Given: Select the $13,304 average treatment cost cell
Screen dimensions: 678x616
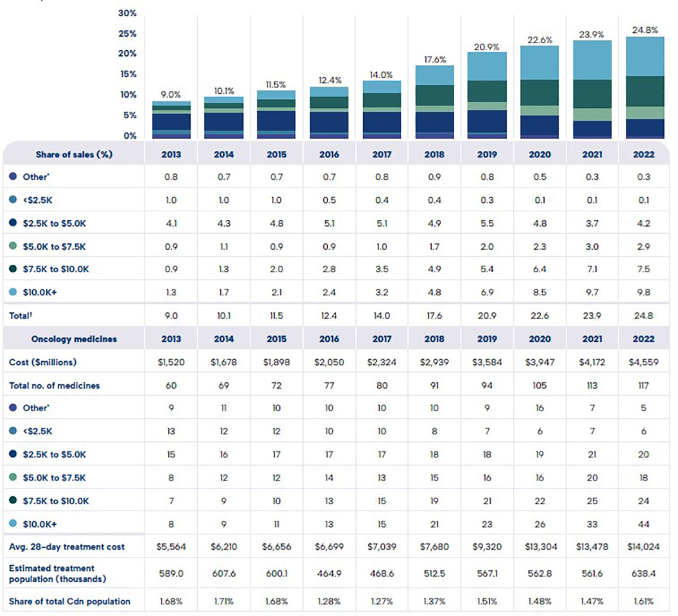Looking at the screenshot, I should coord(540,547).
